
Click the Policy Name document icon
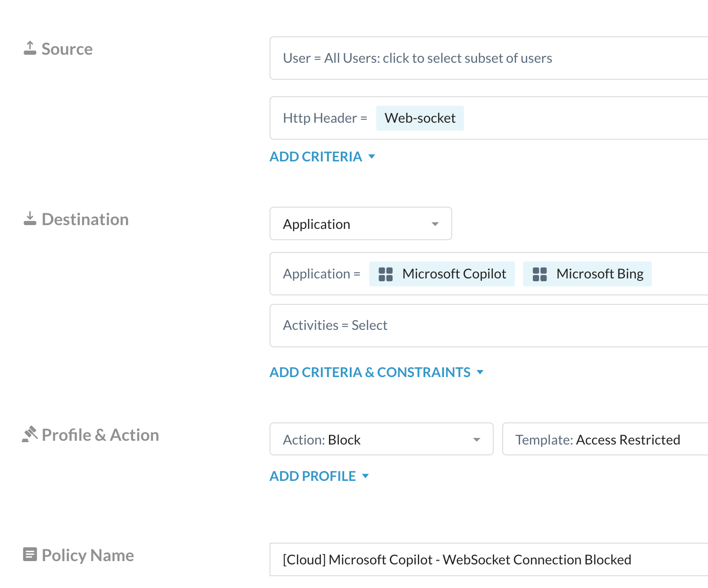[30, 554]
